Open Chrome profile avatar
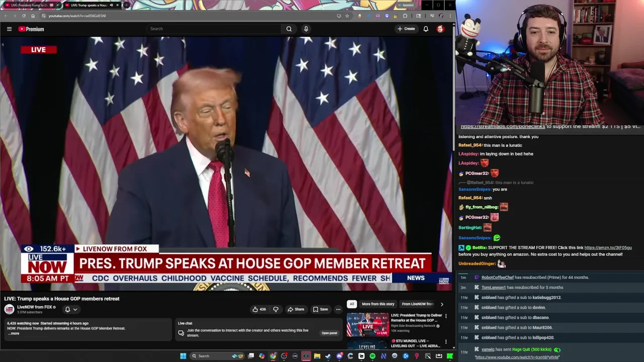This screenshot has width=644, height=362. tap(441, 16)
